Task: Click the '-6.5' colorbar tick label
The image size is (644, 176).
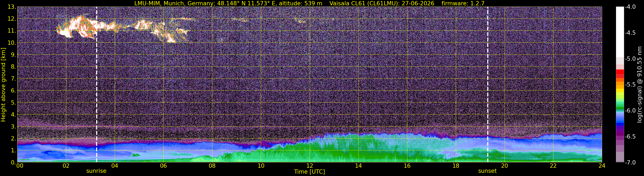Action: (x=630, y=137)
